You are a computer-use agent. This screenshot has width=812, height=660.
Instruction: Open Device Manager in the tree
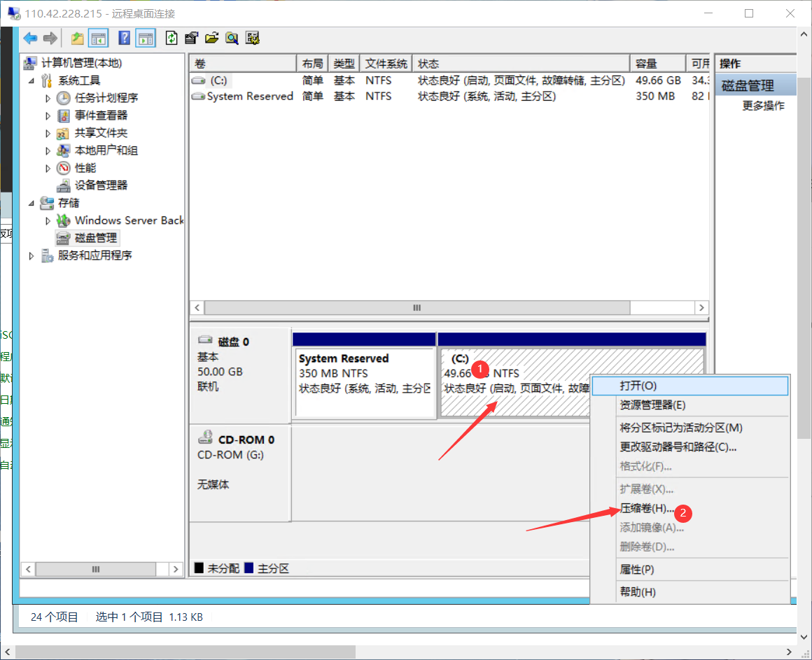101,185
